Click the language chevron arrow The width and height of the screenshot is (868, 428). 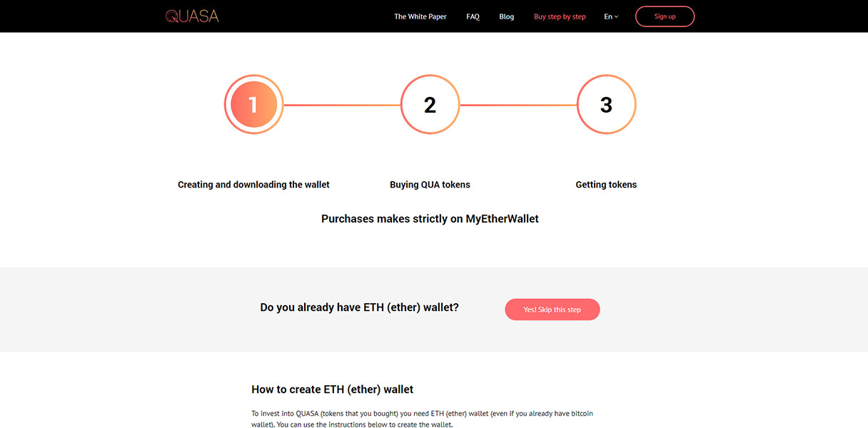point(616,16)
